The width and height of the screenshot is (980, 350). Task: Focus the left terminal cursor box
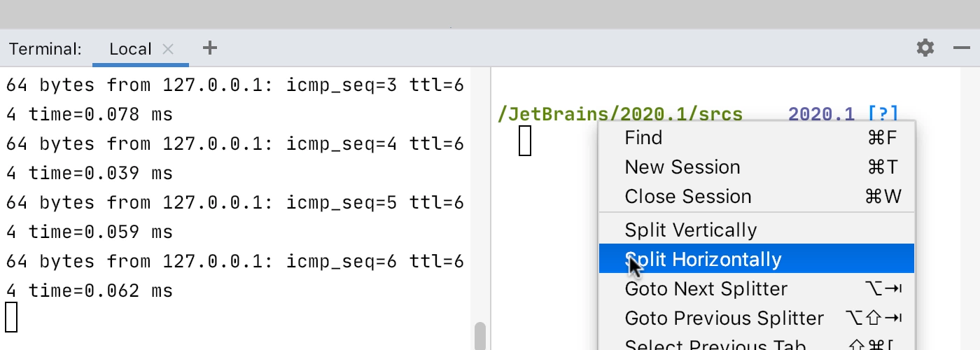coord(10,316)
